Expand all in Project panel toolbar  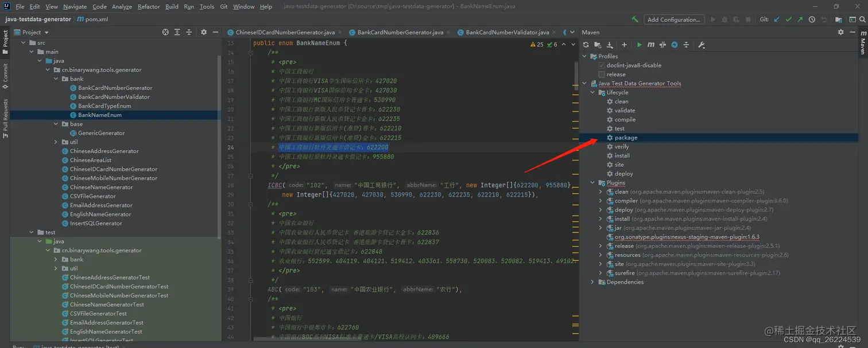177,32
